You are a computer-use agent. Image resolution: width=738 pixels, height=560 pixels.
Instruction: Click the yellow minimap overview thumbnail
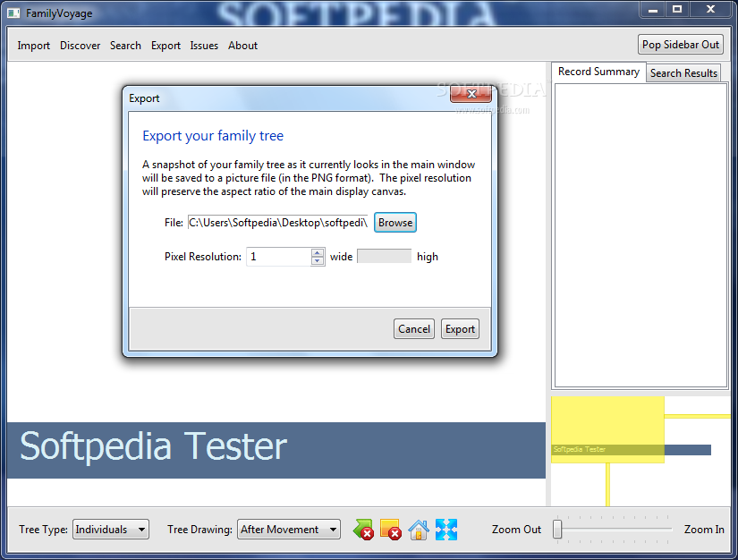[607, 429]
